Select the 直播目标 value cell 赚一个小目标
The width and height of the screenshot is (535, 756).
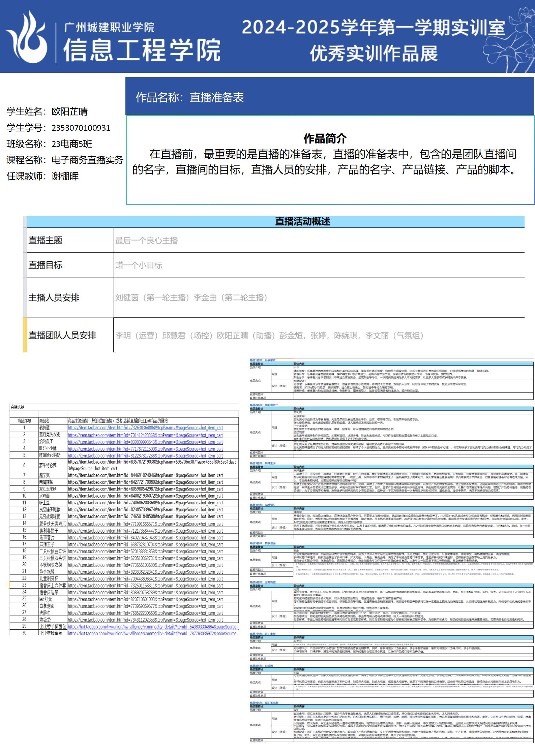[139, 265]
